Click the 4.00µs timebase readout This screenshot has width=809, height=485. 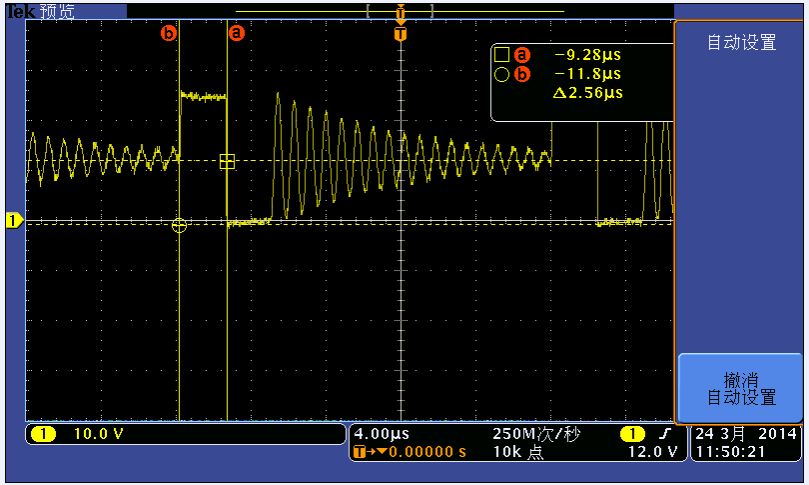tap(382, 433)
